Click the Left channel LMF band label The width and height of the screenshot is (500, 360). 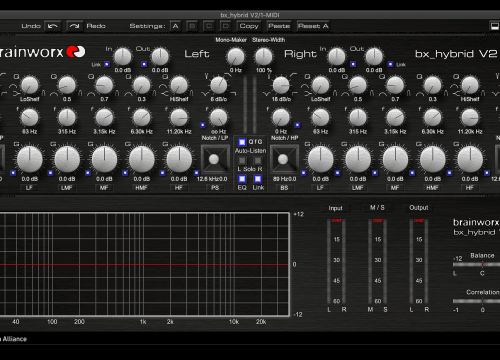point(67,188)
